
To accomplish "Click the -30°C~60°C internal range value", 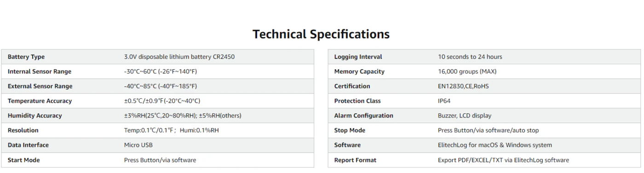I will click(161, 72).
